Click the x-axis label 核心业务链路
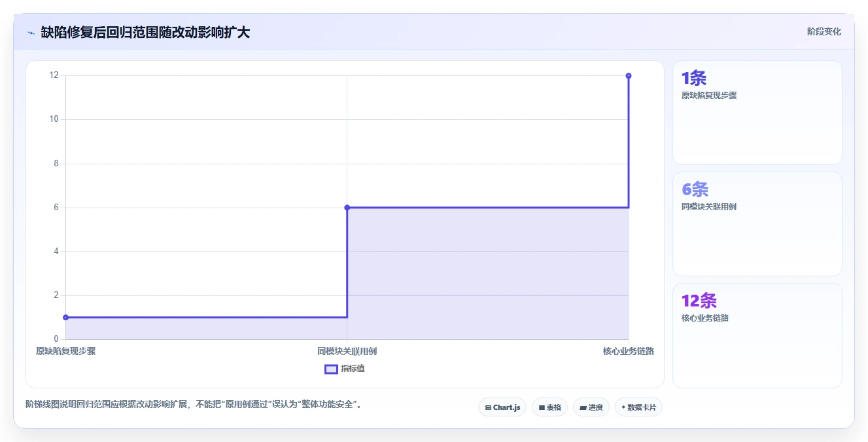The width and height of the screenshot is (868, 442). (x=629, y=351)
